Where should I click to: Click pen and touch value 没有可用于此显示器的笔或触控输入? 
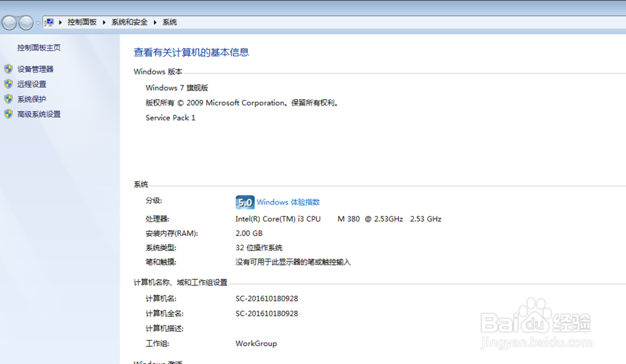point(293,262)
